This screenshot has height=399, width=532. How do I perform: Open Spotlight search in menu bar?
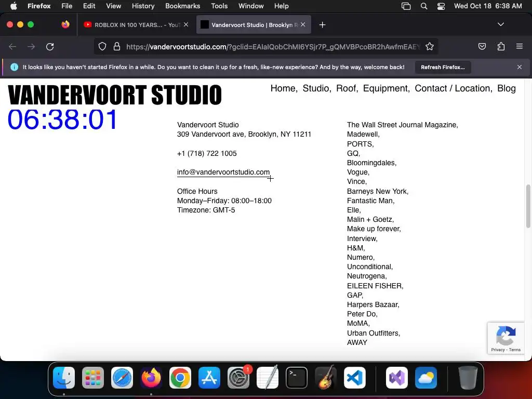[424, 6]
